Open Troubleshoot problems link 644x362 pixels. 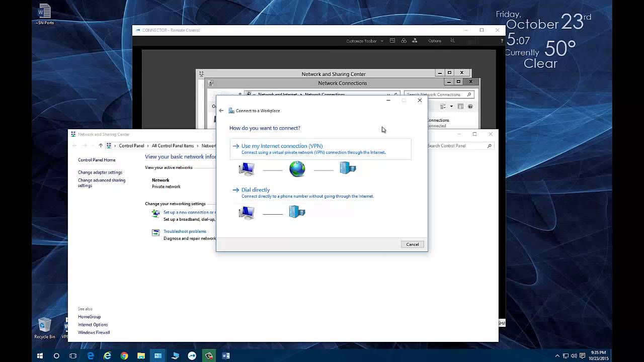(x=185, y=232)
